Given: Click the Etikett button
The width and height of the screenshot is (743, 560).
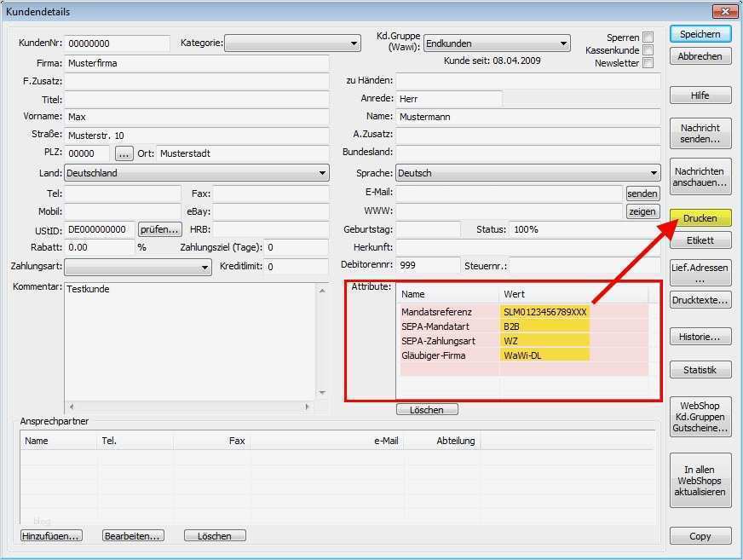Looking at the screenshot, I should [700, 240].
